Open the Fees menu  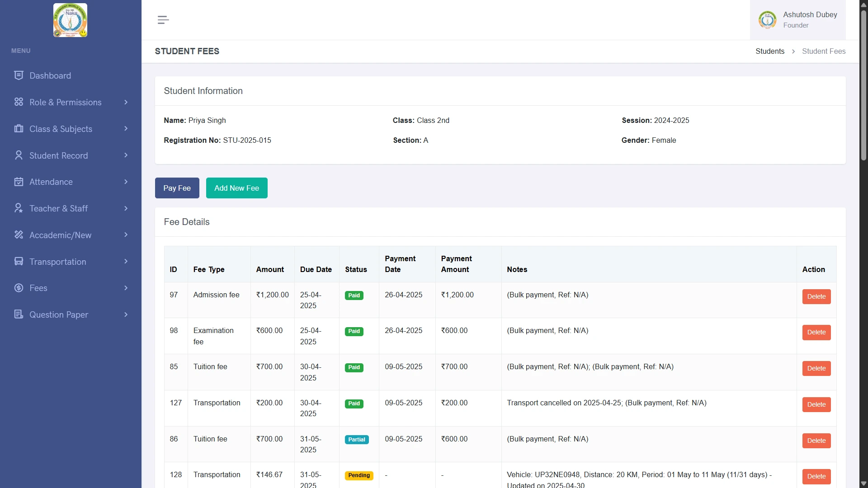pos(71,288)
